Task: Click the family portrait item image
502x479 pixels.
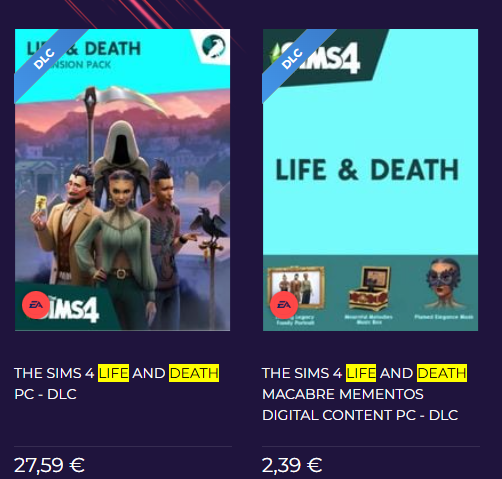Action: (296, 287)
